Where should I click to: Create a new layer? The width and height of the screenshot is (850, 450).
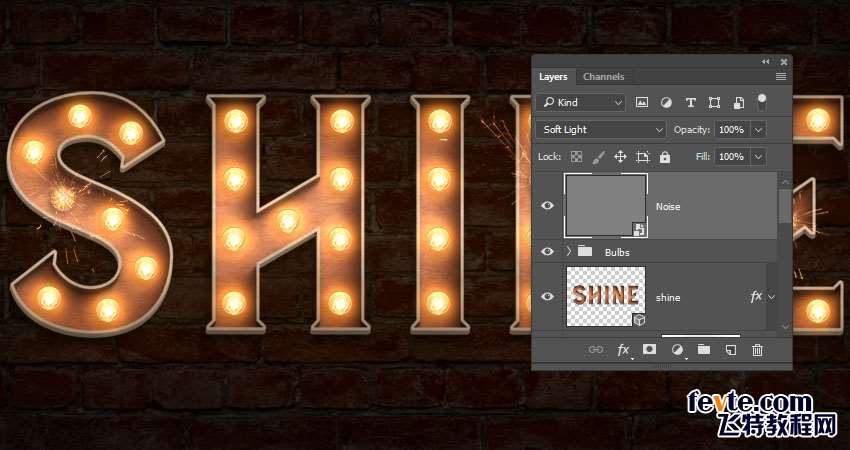(731, 350)
